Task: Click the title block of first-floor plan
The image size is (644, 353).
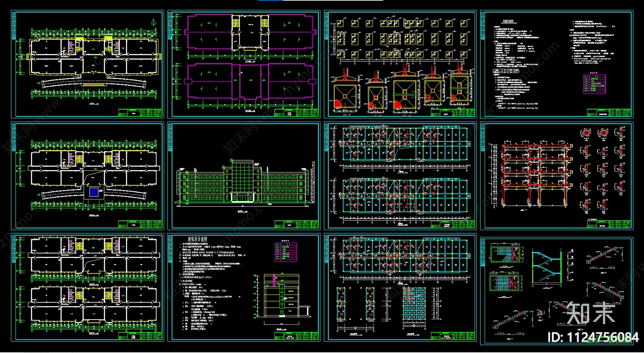Action: click(140, 112)
